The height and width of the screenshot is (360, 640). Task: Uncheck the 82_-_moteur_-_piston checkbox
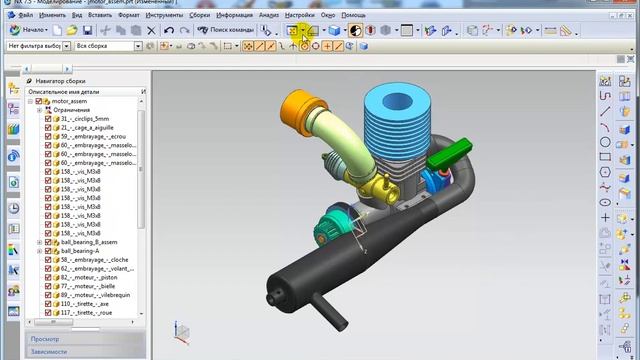click(48, 277)
